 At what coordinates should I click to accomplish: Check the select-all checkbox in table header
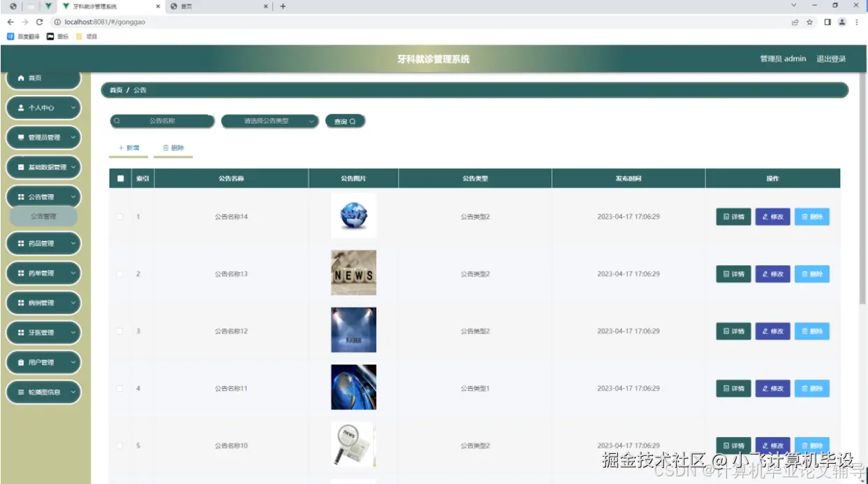[119, 178]
